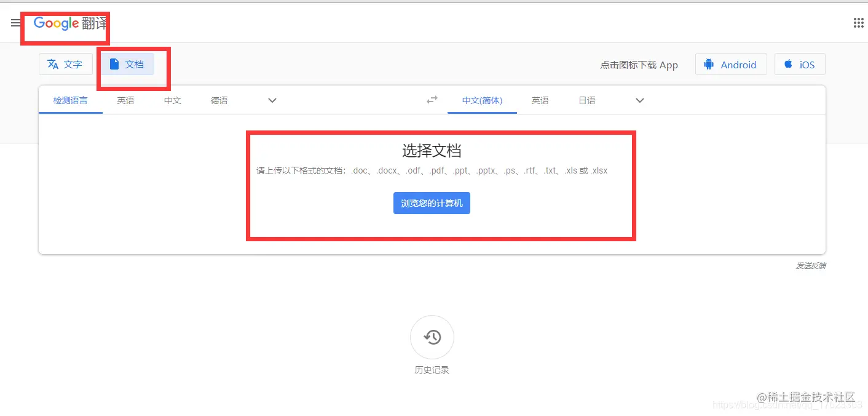Viewport: 868px width, 416px height.
Task: Expand more target languages dropdown
Action: [640, 100]
